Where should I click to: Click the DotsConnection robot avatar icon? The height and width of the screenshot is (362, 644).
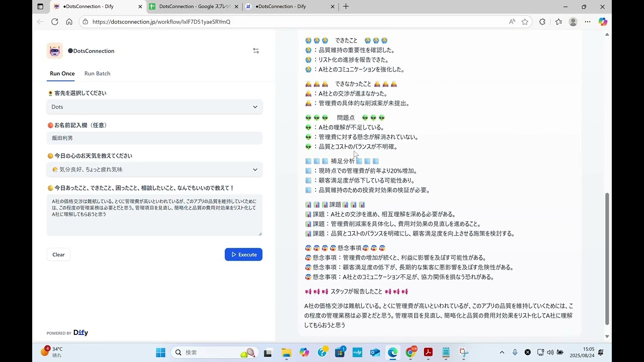pos(55,51)
